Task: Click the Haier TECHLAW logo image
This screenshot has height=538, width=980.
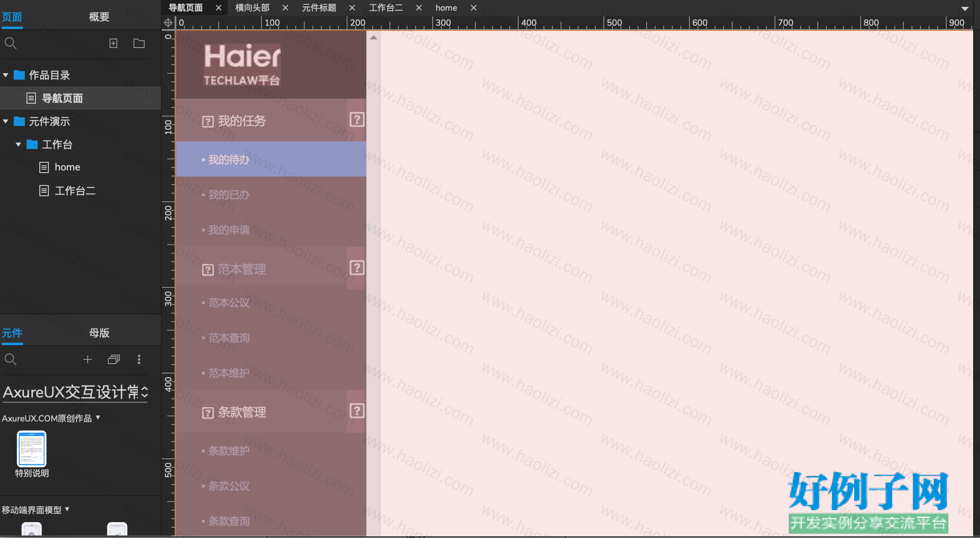Action: pyautogui.click(x=242, y=65)
